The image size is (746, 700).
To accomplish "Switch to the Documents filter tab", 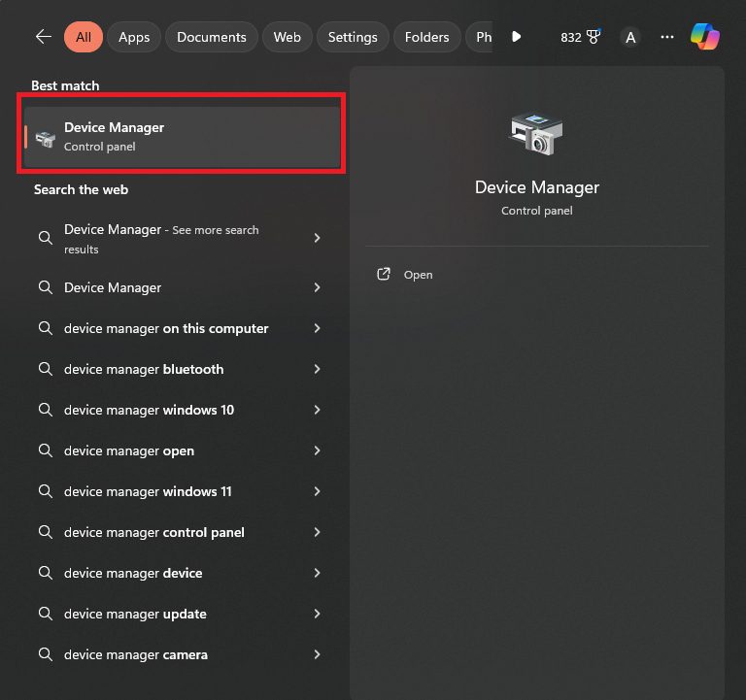I will pos(212,37).
